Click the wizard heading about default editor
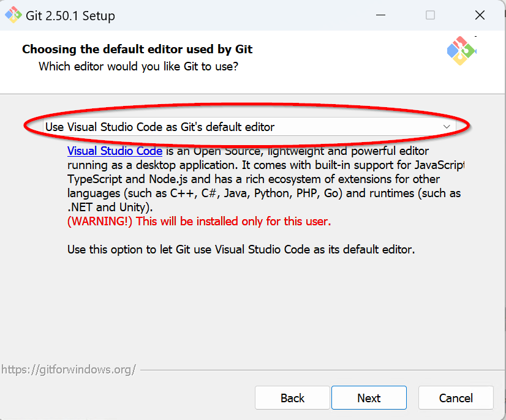Screen dimensions: 506x420 tap(137, 49)
